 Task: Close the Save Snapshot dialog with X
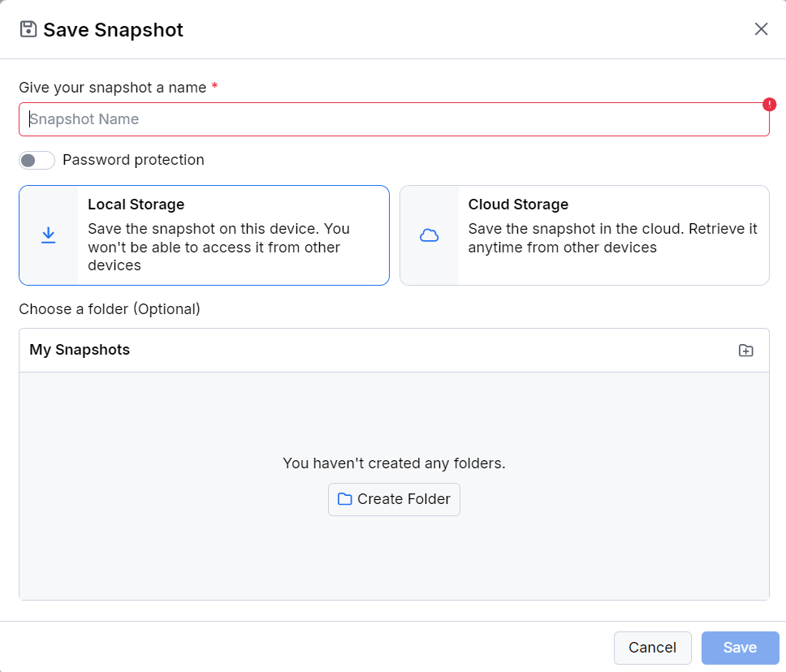tap(761, 29)
